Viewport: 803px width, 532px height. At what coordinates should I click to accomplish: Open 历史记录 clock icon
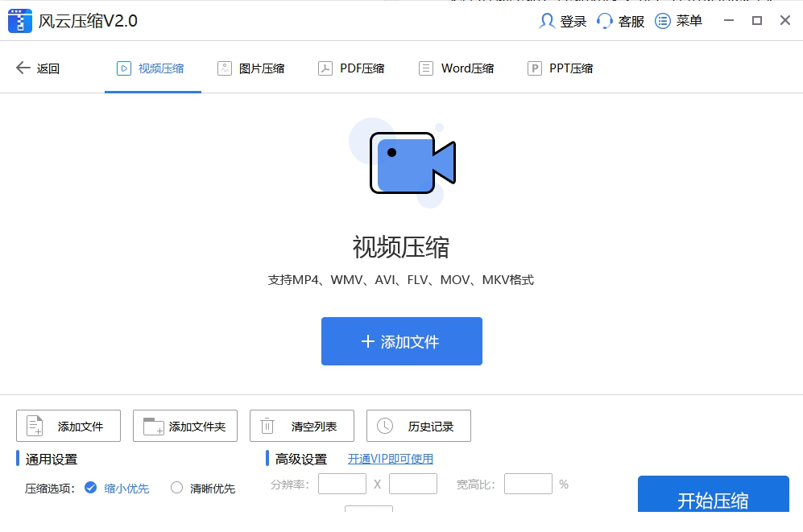point(384,426)
